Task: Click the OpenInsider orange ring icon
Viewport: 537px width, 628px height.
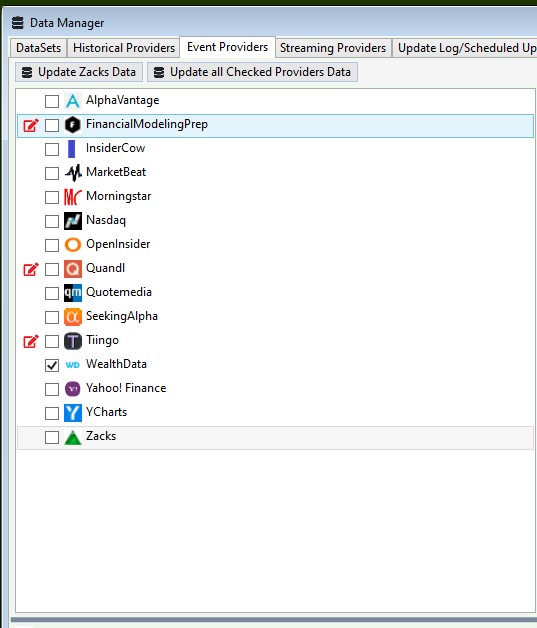Action: pyautogui.click(x=72, y=245)
